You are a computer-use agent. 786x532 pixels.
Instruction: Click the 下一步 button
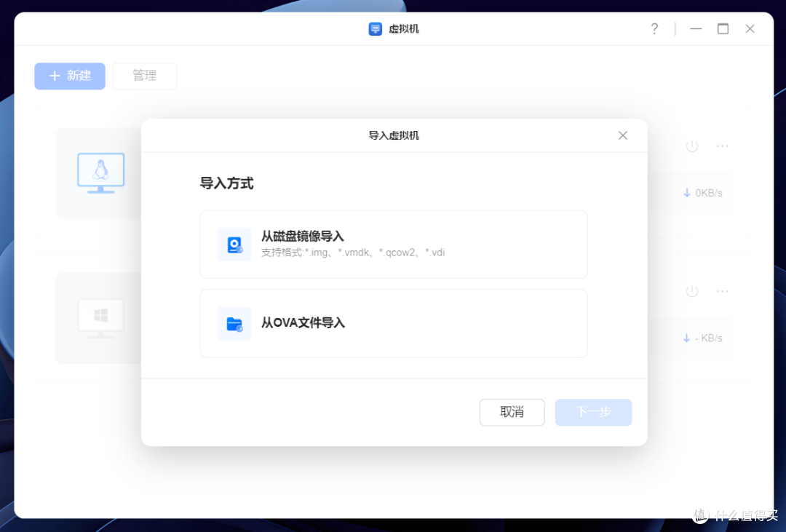pyautogui.click(x=593, y=412)
